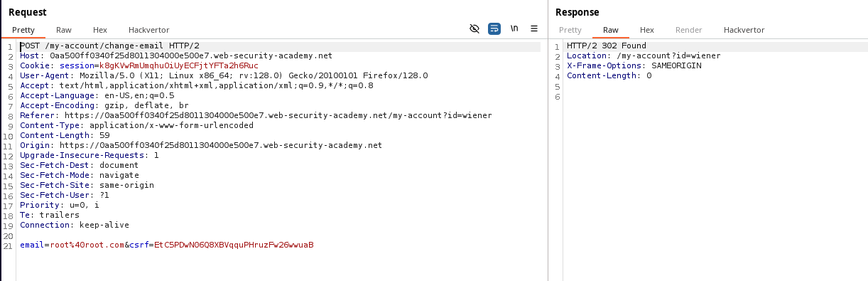
Task: Click the Sec-Fetch-User header line
Action: pos(65,195)
